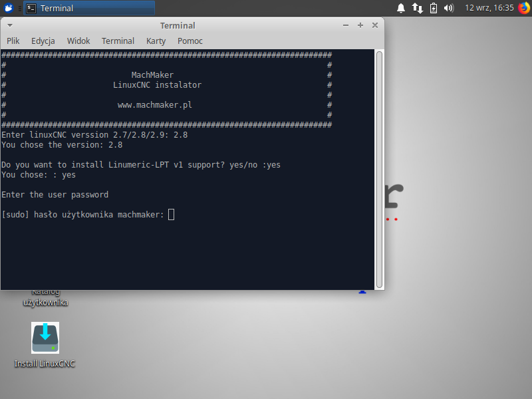
Task: Click the Terminal taskbar window button
Action: [x=90, y=8]
